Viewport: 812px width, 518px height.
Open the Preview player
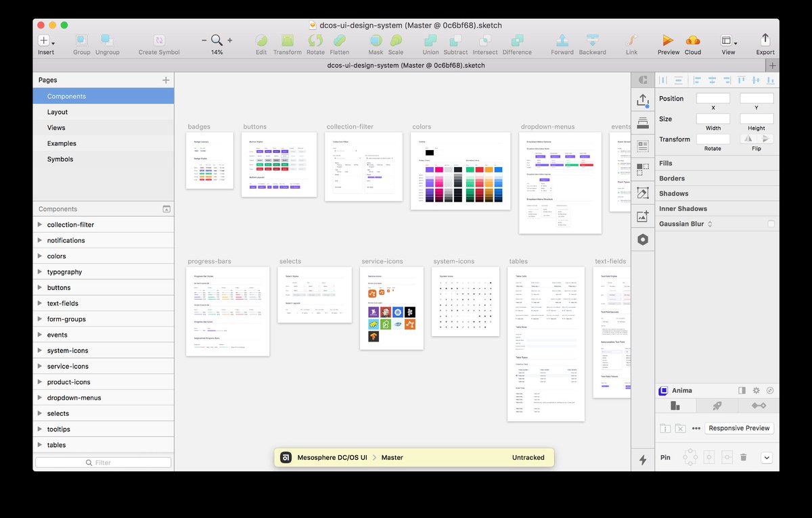coord(668,41)
